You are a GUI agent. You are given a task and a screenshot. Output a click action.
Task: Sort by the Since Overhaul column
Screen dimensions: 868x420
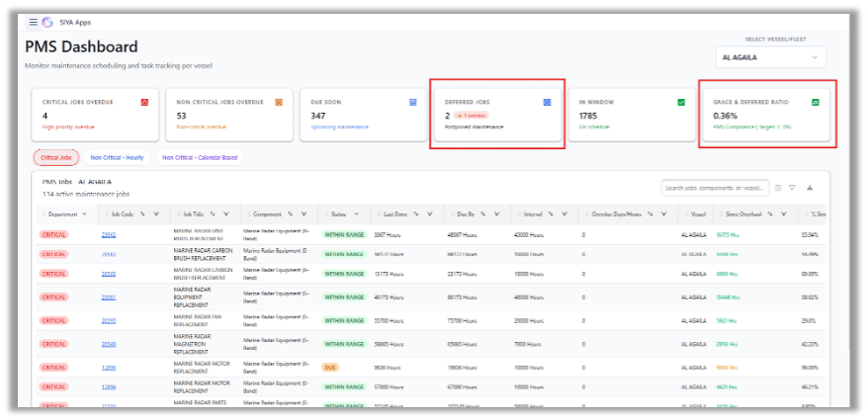pos(770,214)
